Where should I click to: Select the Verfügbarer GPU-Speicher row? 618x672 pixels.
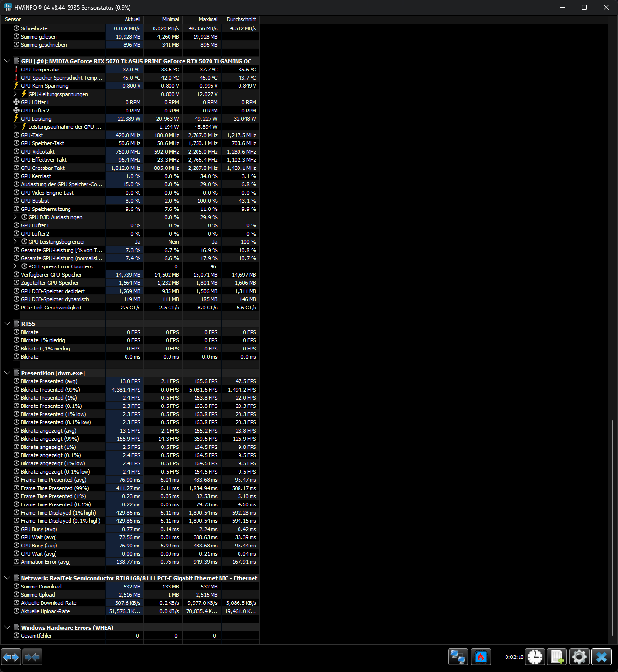click(x=130, y=275)
